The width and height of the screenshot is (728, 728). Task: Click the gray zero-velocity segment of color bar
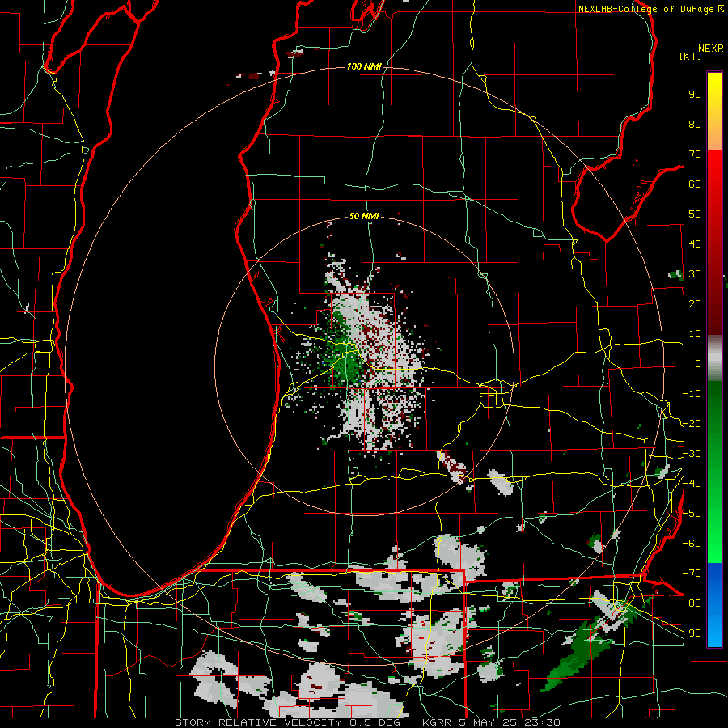[x=714, y=358]
